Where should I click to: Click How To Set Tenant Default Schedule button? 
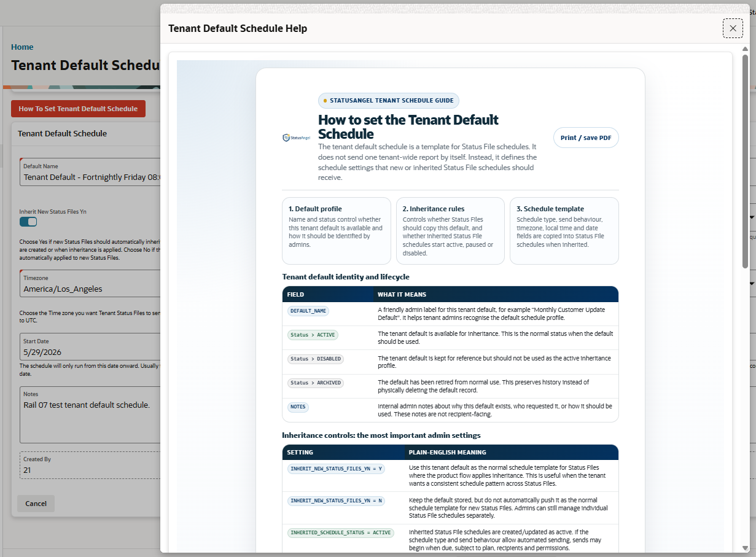[78, 109]
